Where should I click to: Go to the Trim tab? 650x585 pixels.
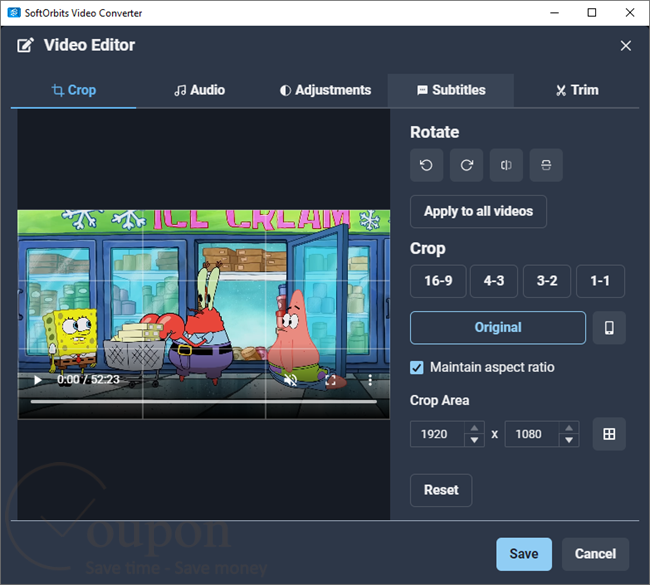577,90
